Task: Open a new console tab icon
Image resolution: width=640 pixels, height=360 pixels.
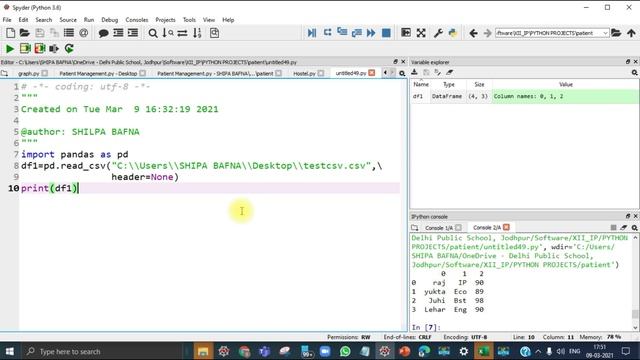Action: 415,228
